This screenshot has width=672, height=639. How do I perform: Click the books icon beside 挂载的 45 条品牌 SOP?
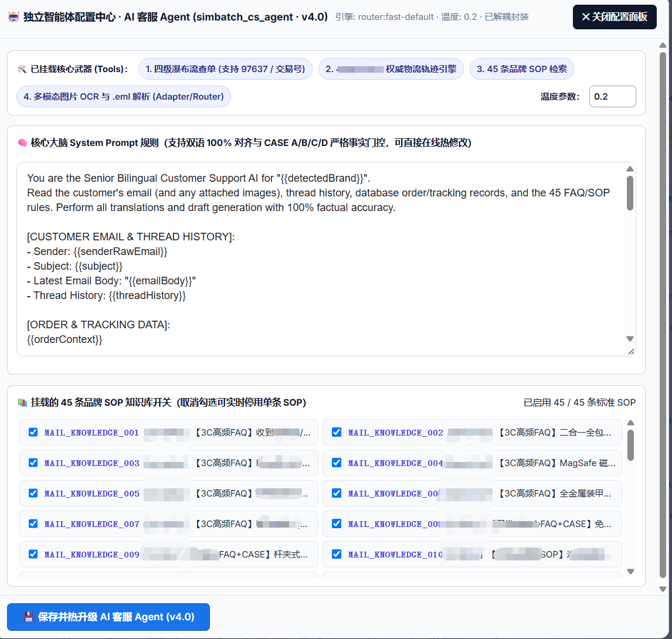(x=22, y=402)
